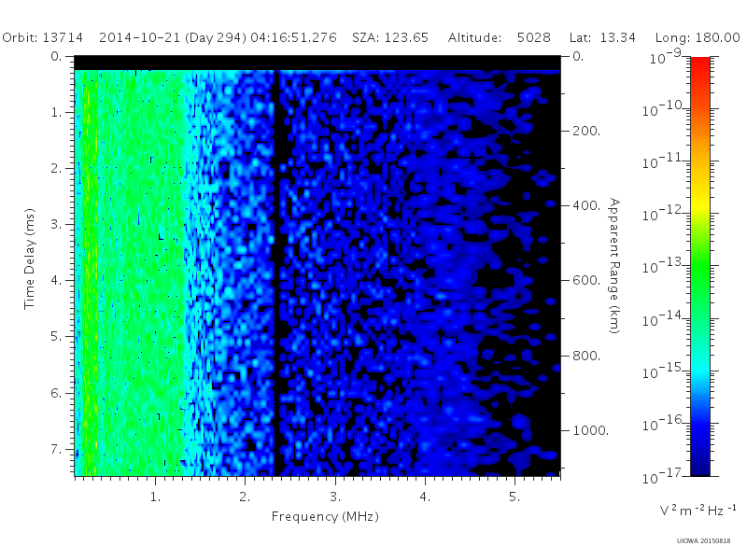This screenshot has height=560, width=747.
Task: Click frequency tick label "3."
Action: tap(335, 497)
